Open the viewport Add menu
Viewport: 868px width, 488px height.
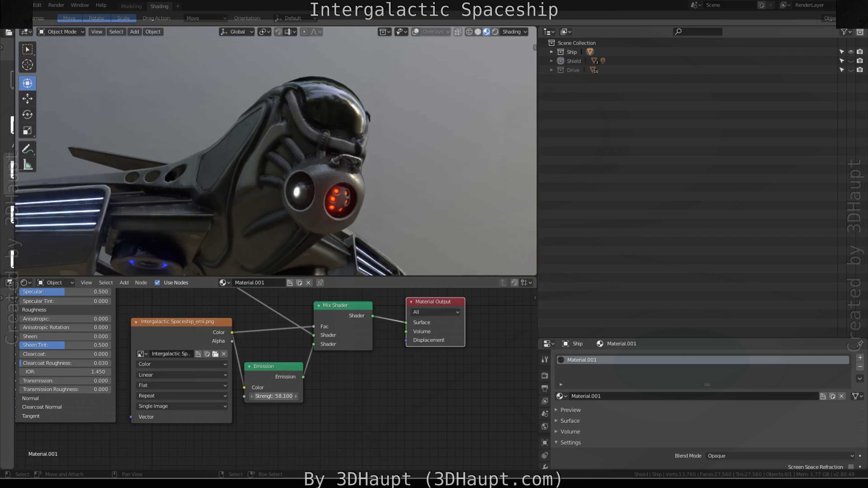pyautogui.click(x=134, y=32)
